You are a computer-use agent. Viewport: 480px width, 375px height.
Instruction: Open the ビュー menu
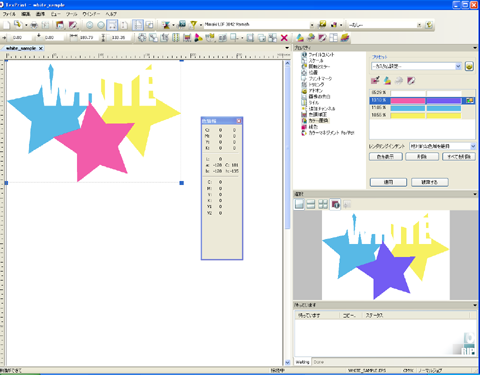pos(55,14)
